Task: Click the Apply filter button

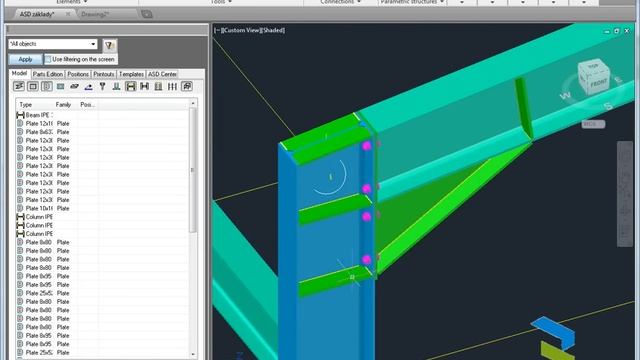Action: point(25,59)
